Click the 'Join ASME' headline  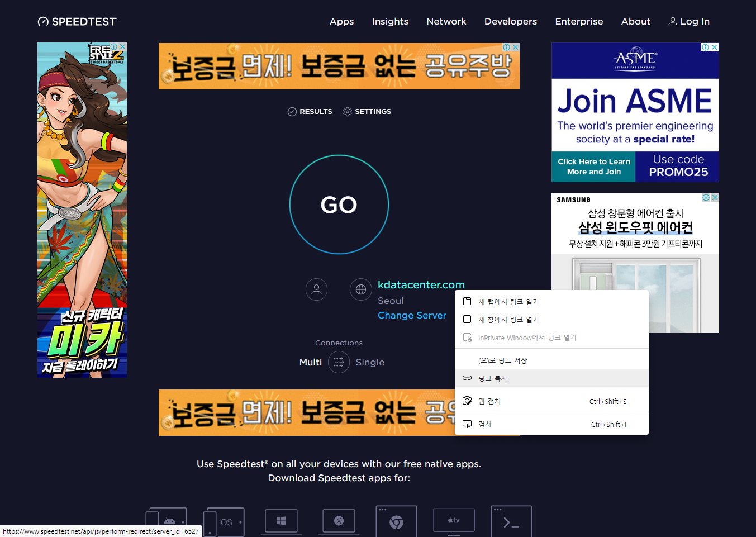tap(635, 101)
